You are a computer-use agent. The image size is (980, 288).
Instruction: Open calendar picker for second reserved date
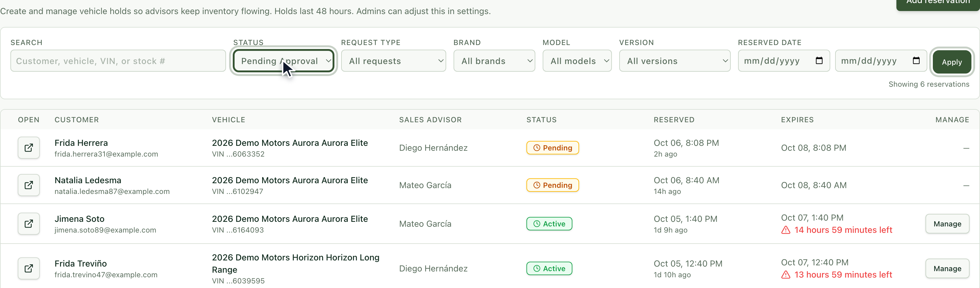pyautogui.click(x=916, y=61)
